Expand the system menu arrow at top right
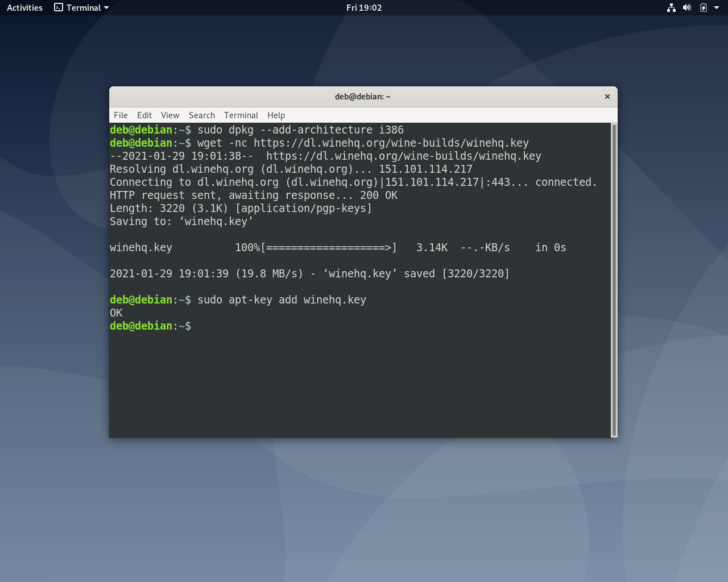728x582 pixels. tap(717, 7)
